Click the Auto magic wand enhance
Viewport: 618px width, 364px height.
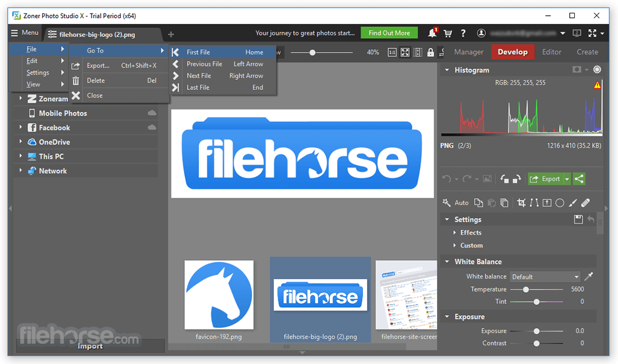click(x=455, y=203)
